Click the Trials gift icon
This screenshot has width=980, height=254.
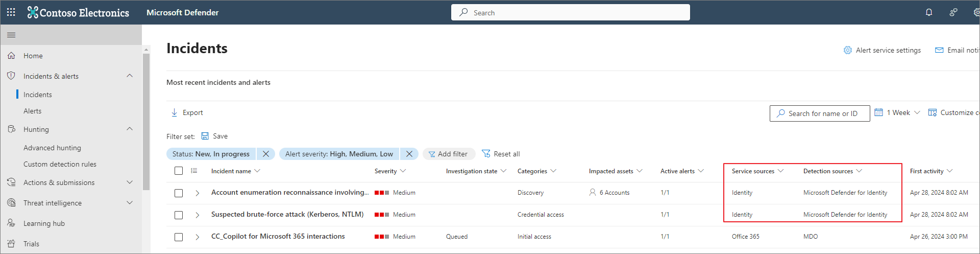pos(11,243)
